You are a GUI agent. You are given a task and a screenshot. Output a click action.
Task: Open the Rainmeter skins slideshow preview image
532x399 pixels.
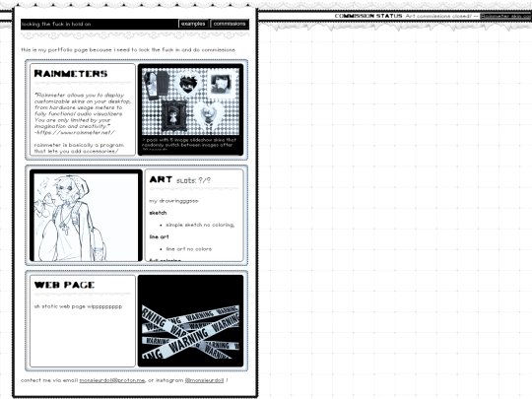click(x=190, y=101)
